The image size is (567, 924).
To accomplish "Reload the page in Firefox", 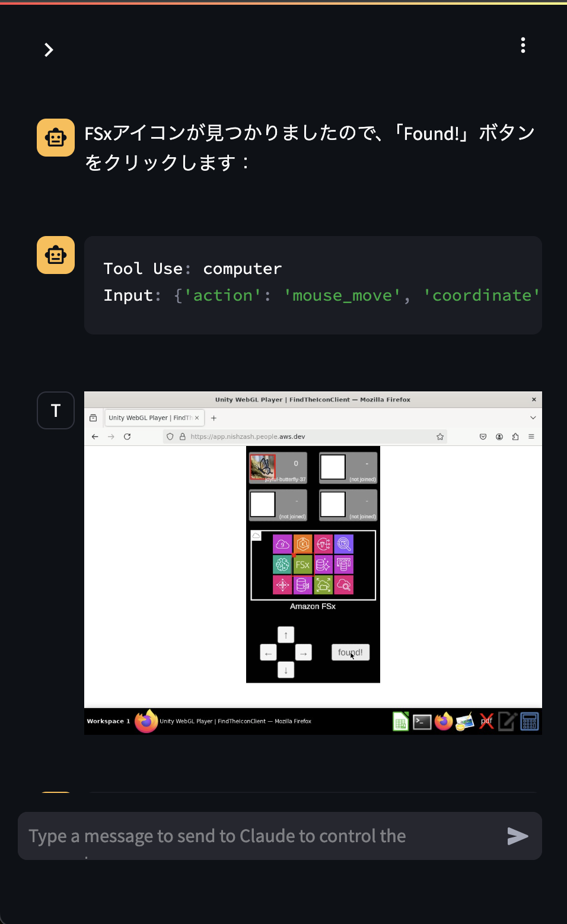I will (127, 436).
